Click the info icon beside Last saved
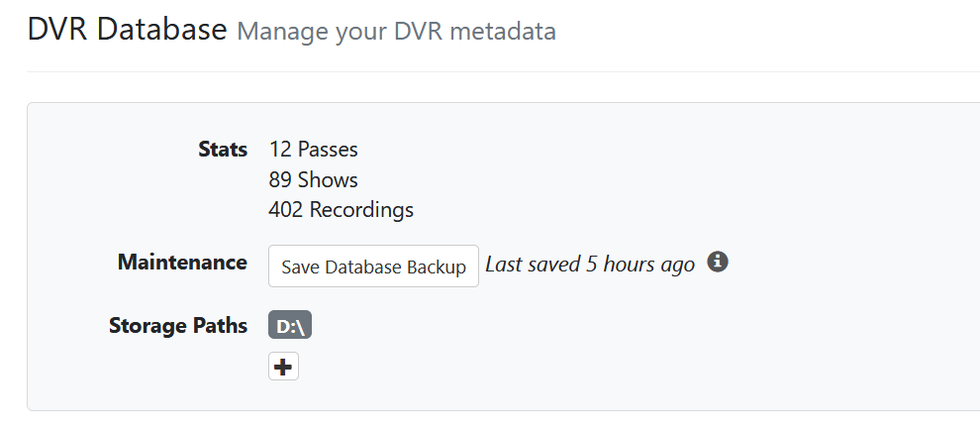This screenshot has width=980, height=428. point(719,263)
